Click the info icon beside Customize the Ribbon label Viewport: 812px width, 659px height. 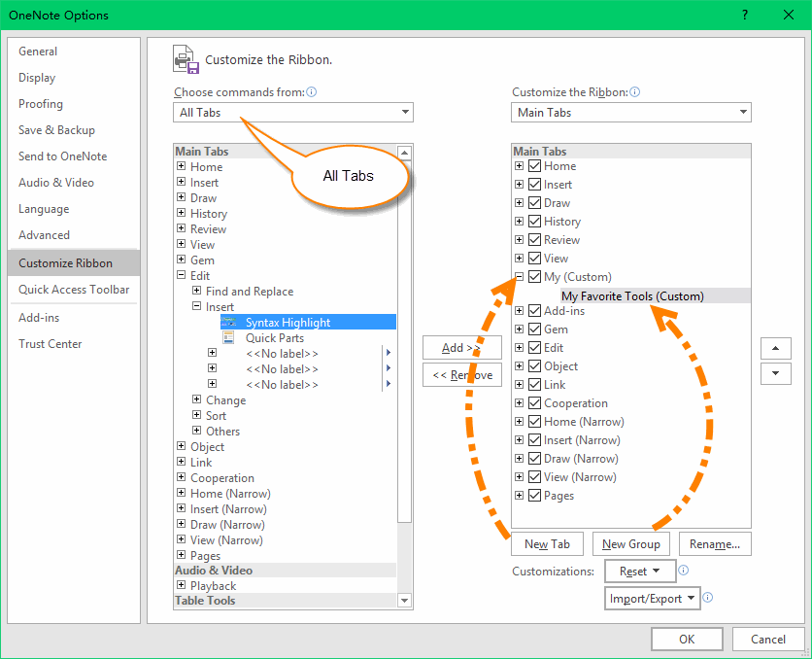point(635,91)
